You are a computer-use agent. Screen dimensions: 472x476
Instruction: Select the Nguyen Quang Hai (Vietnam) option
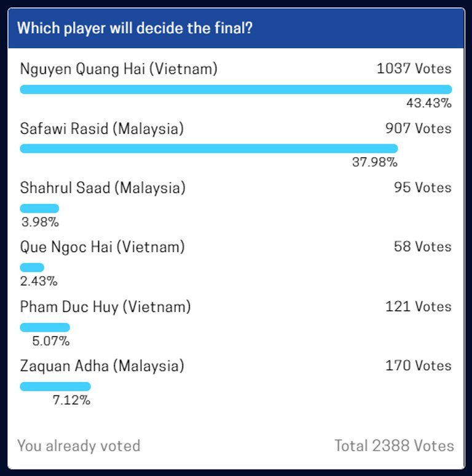click(119, 69)
